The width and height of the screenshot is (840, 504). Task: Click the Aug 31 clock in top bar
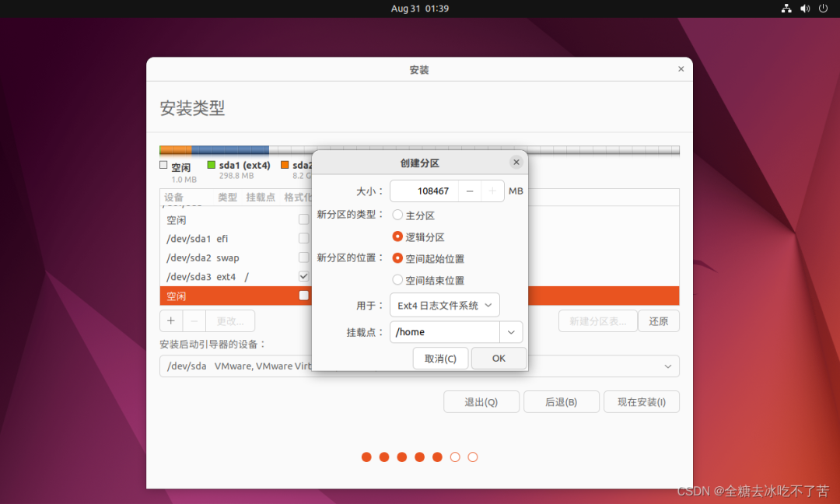[419, 9]
